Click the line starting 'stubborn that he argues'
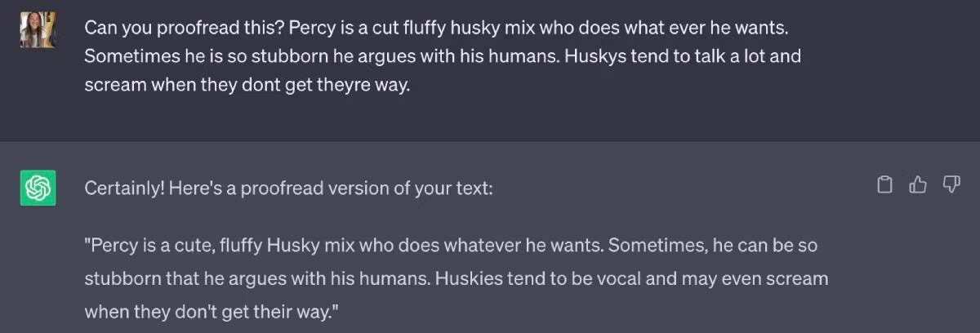980x333 pixels. pyautogui.click(x=456, y=278)
